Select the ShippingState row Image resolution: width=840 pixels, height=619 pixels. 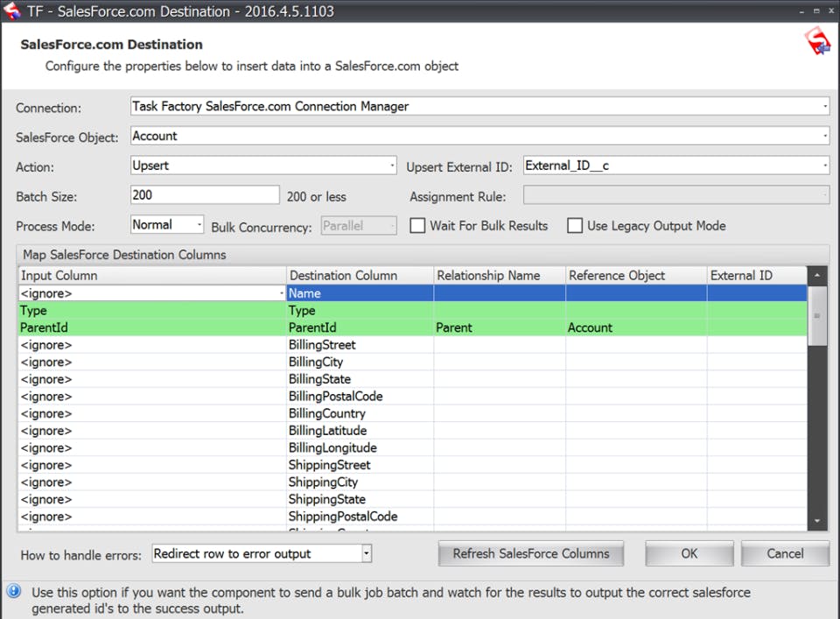[412, 499]
